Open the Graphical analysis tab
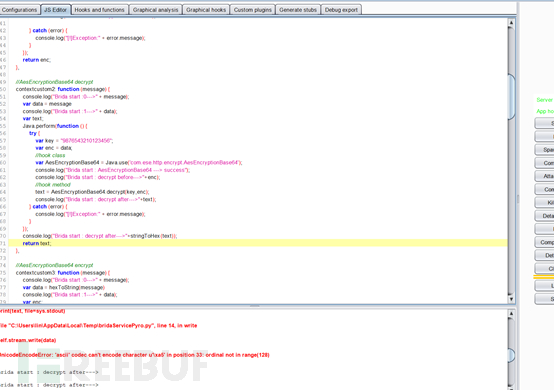This screenshot has width=554, height=390. [x=155, y=10]
